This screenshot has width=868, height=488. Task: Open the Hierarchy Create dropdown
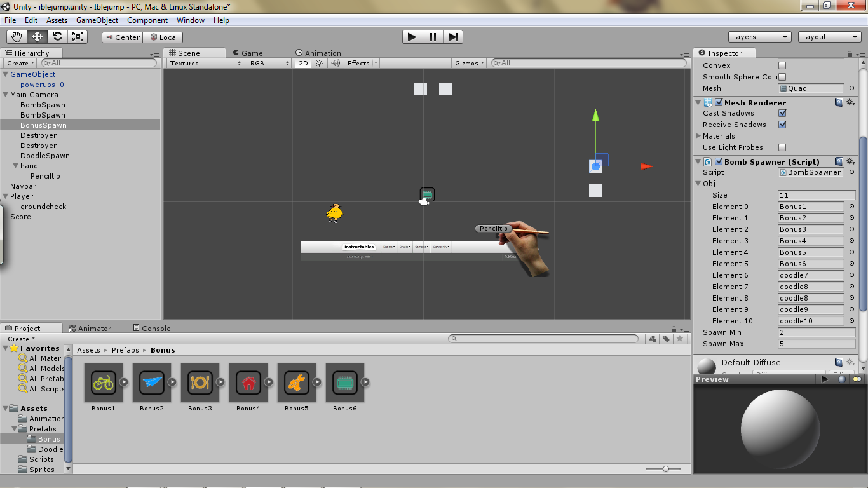click(21, 63)
